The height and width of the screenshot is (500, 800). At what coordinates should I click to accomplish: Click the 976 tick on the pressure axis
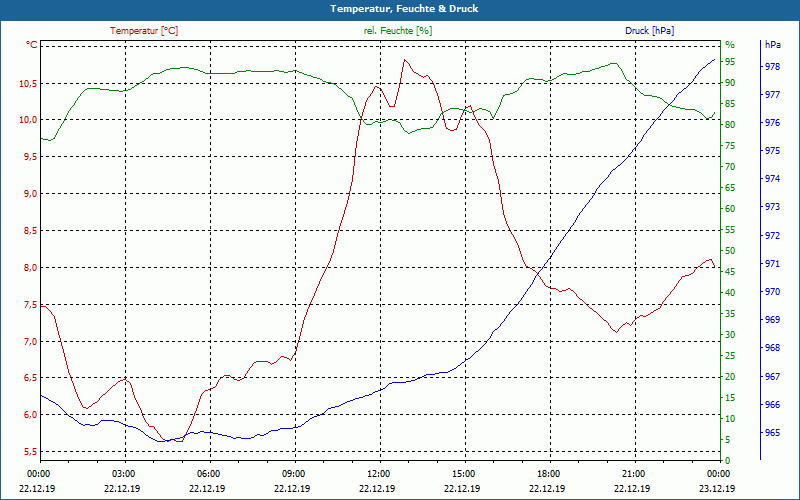tap(773, 123)
